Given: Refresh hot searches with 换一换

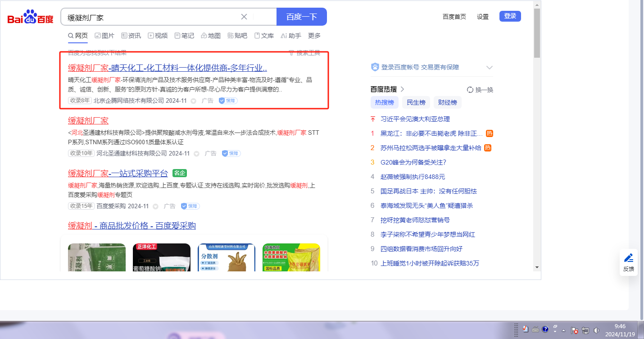Looking at the screenshot, I should tap(480, 90).
